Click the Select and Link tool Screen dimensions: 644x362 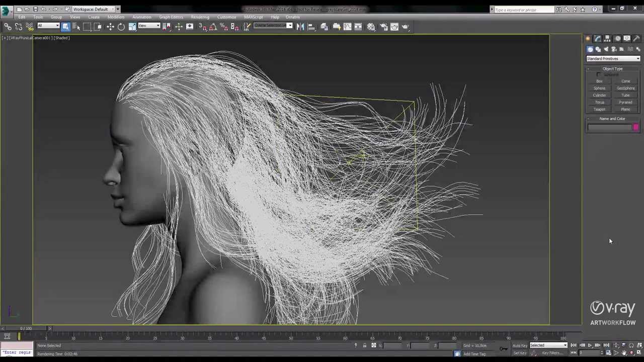point(8,27)
